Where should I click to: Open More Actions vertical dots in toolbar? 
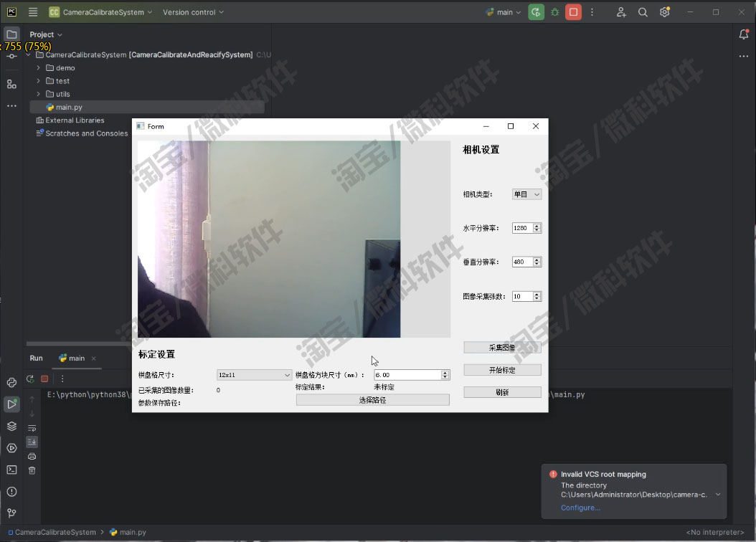pos(592,12)
